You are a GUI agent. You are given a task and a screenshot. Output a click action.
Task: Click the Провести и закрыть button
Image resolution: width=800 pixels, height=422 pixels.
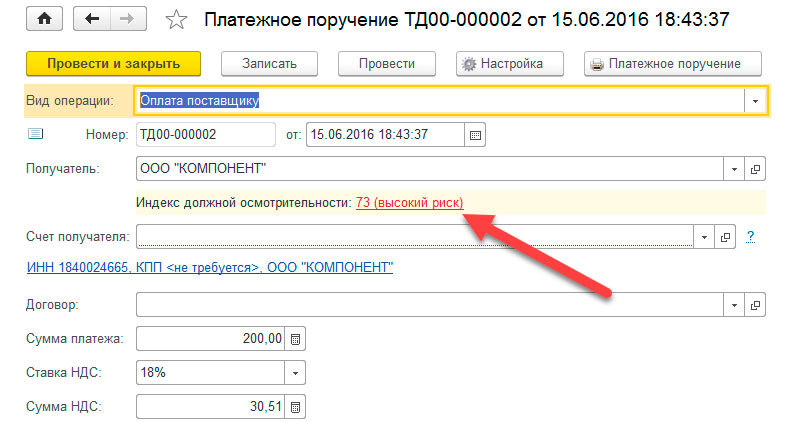pos(113,63)
